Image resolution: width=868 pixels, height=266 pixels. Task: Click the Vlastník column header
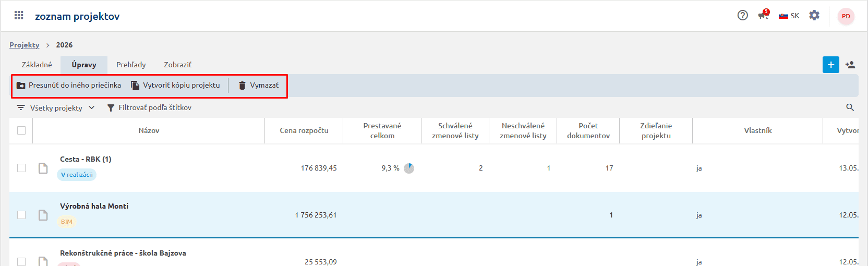click(758, 130)
